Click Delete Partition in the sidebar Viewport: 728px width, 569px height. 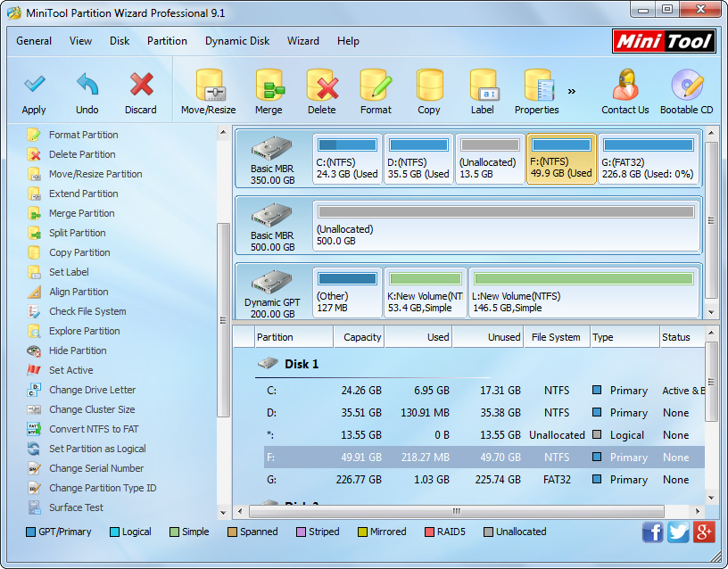tap(82, 154)
